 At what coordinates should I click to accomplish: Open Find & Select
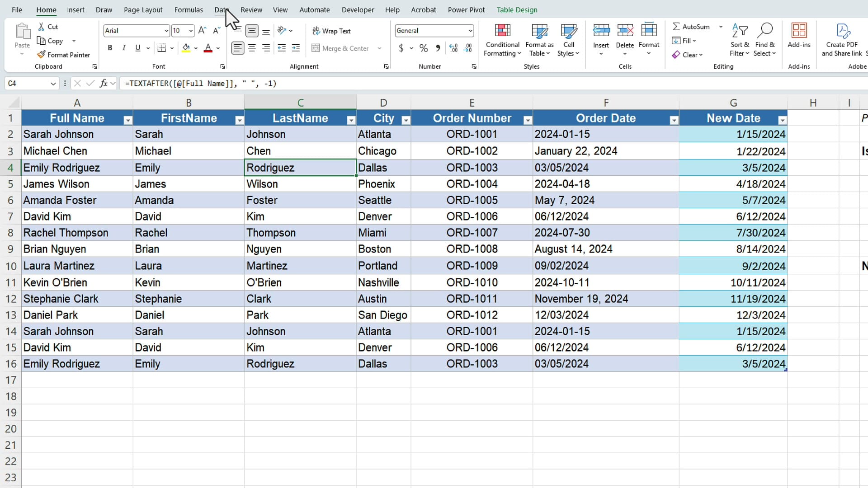click(x=765, y=40)
